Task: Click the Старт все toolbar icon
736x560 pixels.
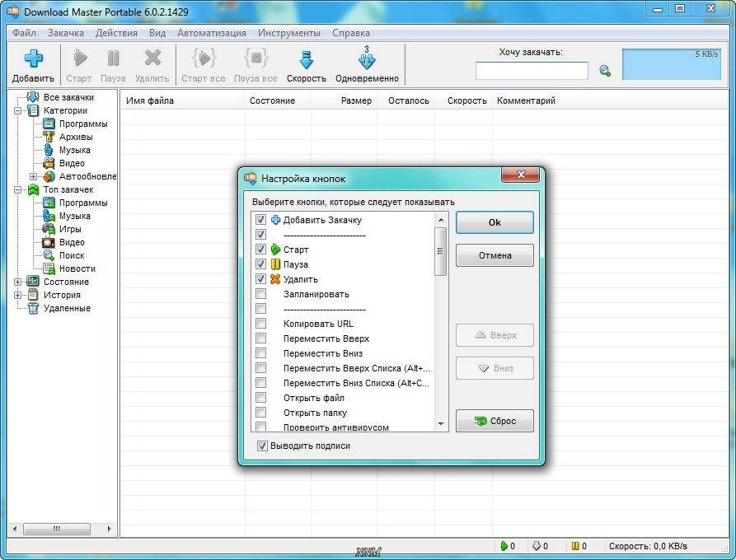Action: tap(204, 58)
